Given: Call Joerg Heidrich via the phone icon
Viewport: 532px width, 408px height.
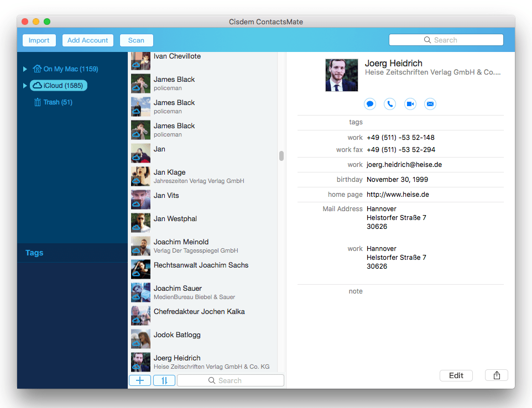Looking at the screenshot, I should (x=390, y=103).
